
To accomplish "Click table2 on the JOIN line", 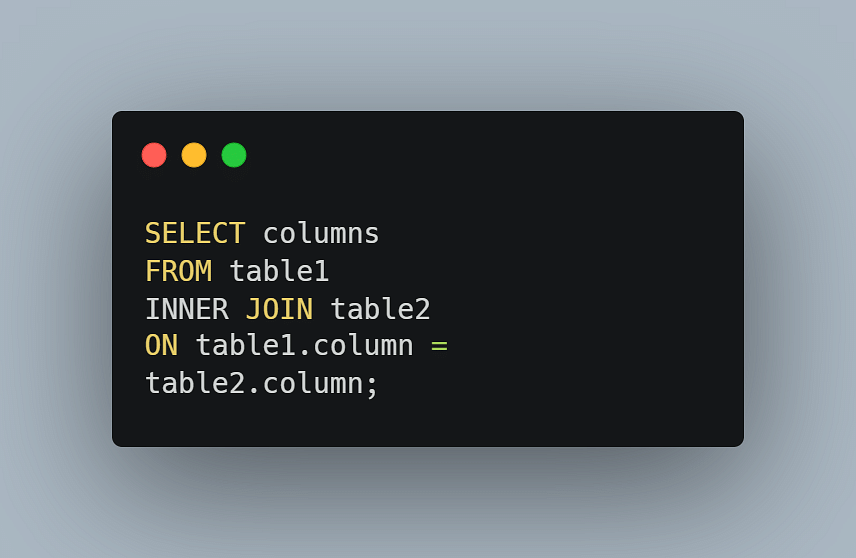I will coord(381,309).
